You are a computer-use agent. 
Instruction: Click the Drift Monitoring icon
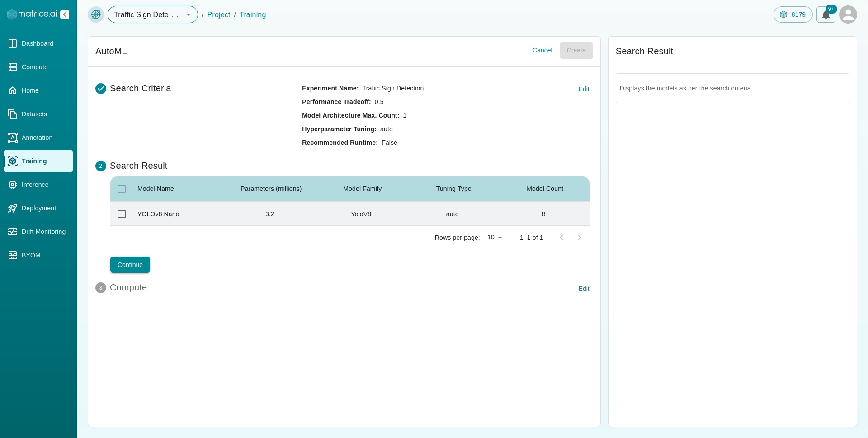[13, 232]
